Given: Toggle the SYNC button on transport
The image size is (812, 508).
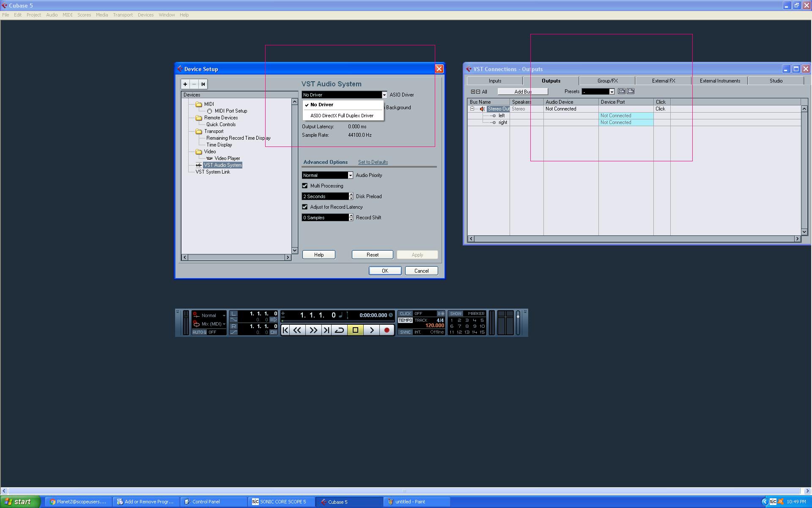Looking at the screenshot, I should (405, 332).
